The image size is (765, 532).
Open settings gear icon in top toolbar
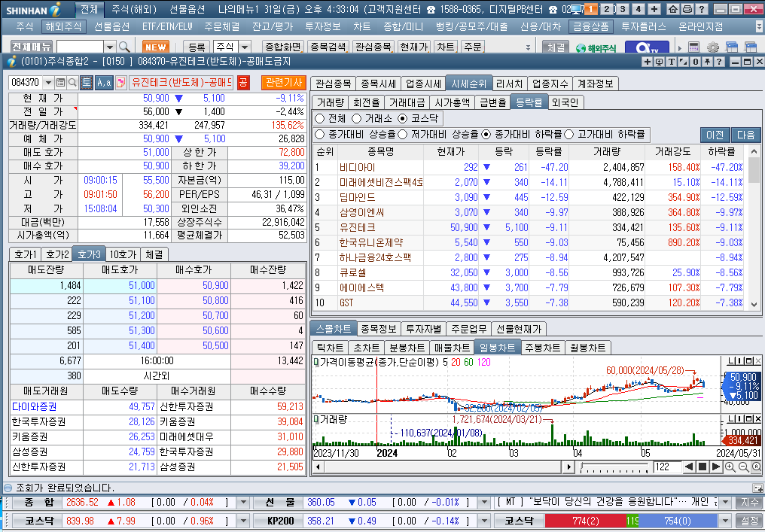tap(713, 47)
